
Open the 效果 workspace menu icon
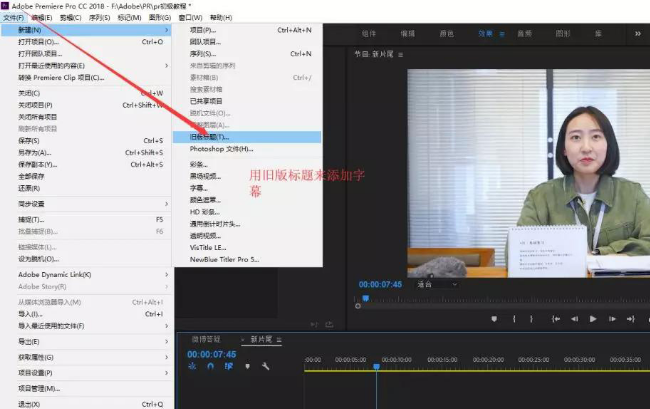pos(502,34)
